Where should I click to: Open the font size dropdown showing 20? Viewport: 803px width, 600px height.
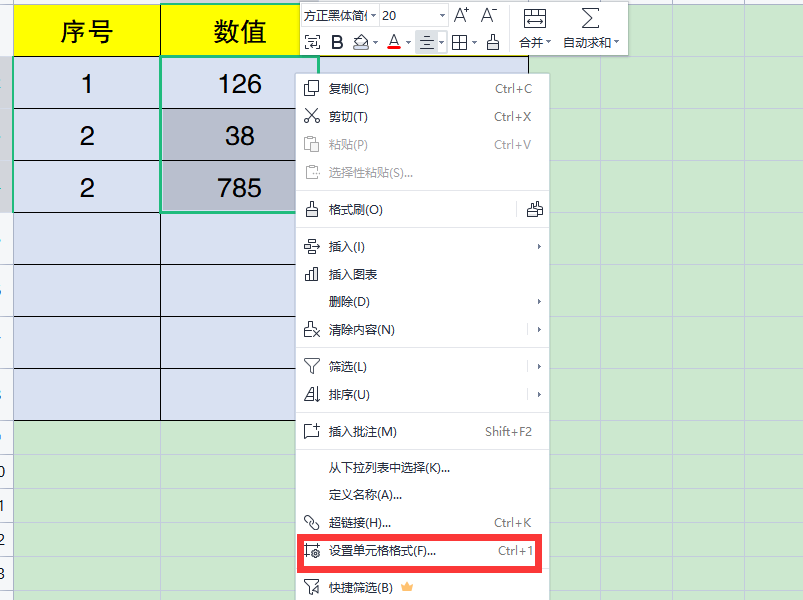pos(442,16)
